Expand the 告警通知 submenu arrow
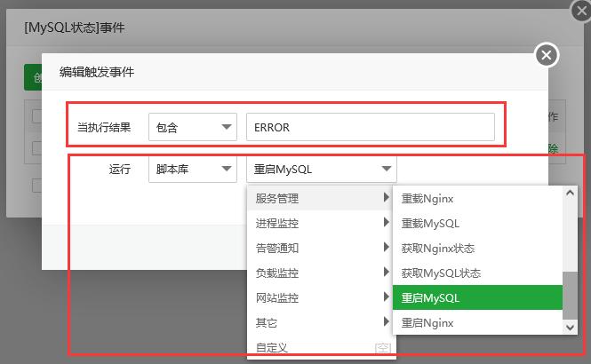Image resolution: width=591 pixels, height=364 pixels. pos(386,248)
